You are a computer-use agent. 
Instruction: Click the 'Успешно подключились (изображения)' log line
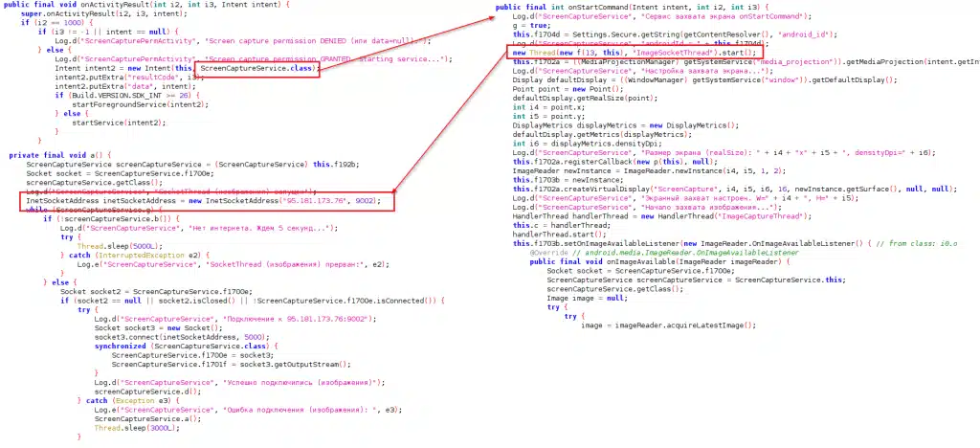point(238,382)
